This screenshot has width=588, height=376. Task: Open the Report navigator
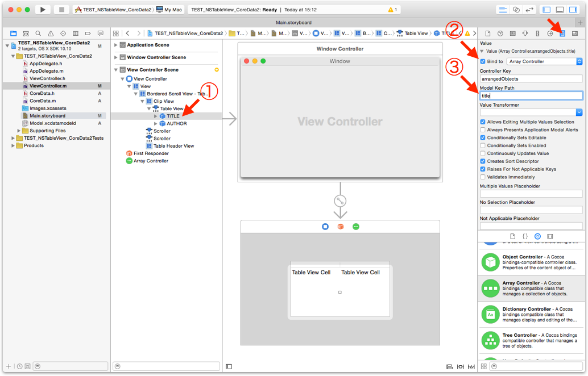coord(101,34)
